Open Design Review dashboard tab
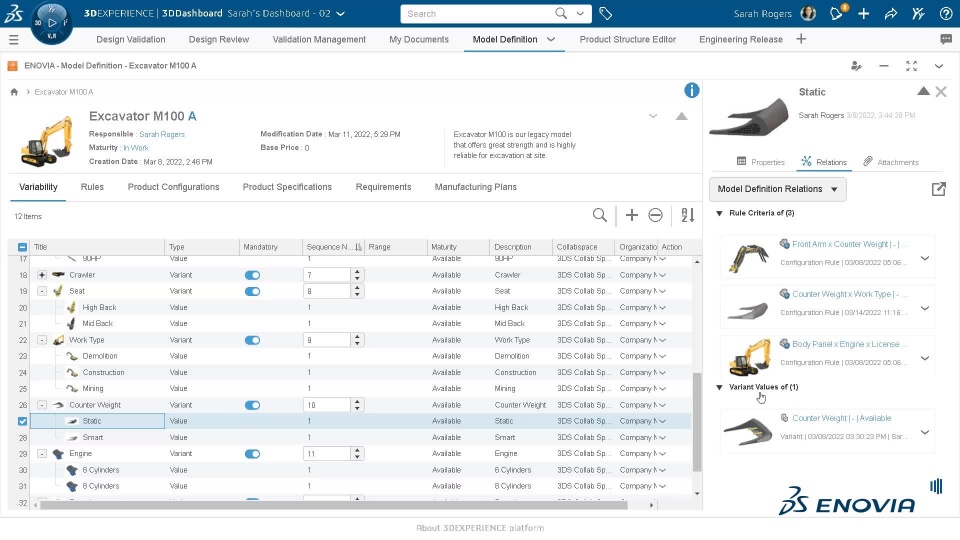The height and width of the screenshot is (540, 960). pyautogui.click(x=219, y=39)
